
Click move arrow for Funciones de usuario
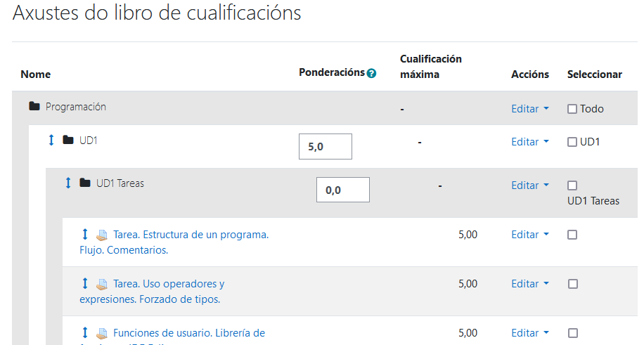85,332
